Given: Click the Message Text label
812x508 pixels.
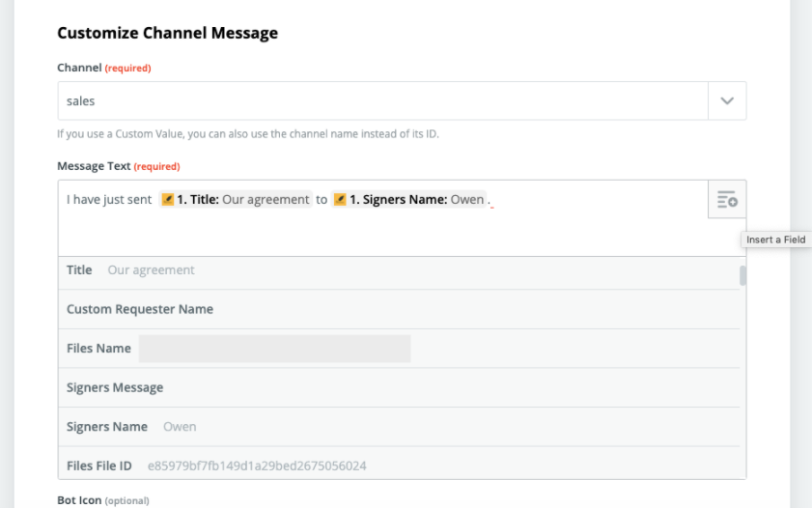Looking at the screenshot, I should 94,166.
